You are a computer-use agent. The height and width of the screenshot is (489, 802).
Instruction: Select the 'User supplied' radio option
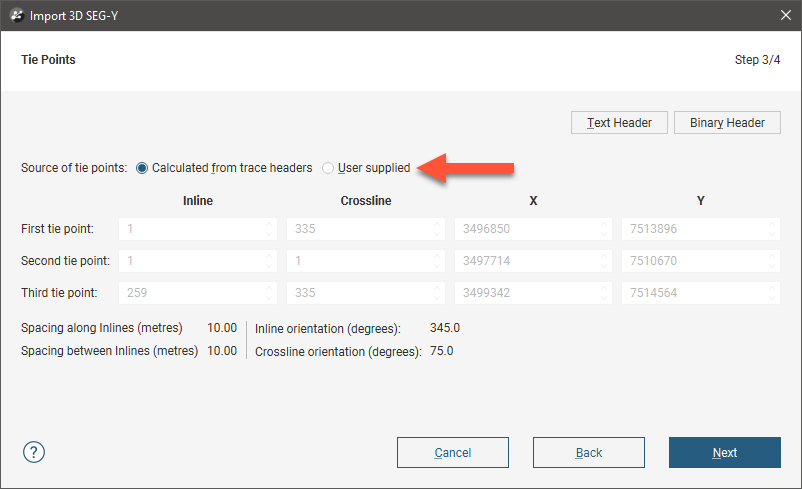click(x=328, y=168)
